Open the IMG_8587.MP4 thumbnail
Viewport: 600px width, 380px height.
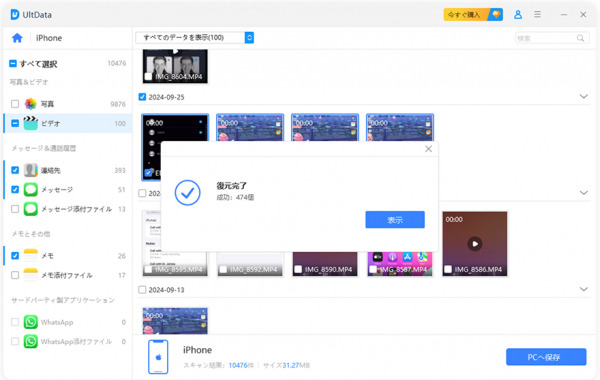(x=400, y=264)
